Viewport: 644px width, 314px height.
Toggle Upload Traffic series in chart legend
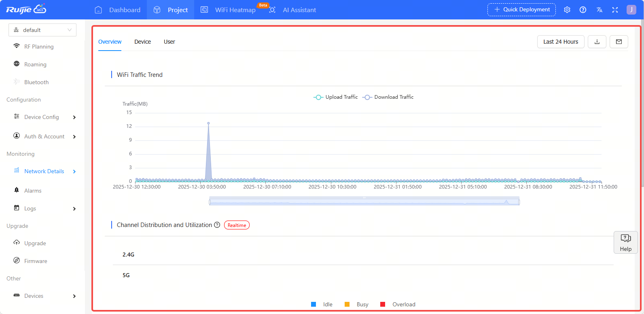pos(336,97)
